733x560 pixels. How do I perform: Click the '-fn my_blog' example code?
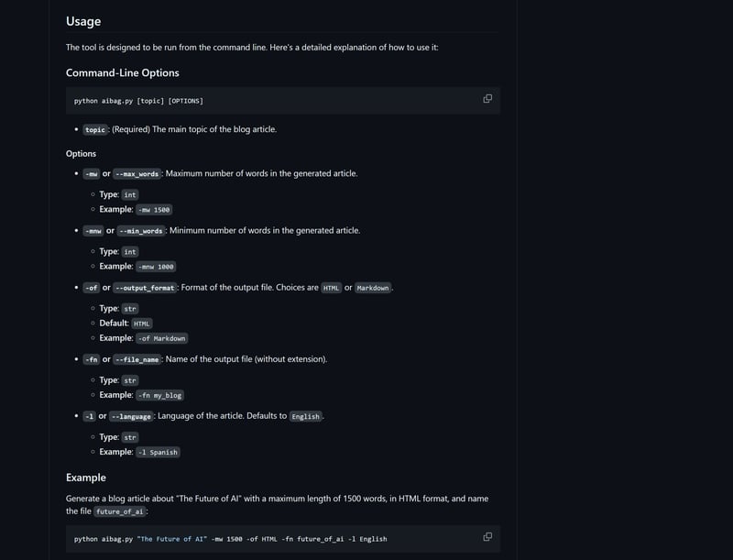[159, 395]
